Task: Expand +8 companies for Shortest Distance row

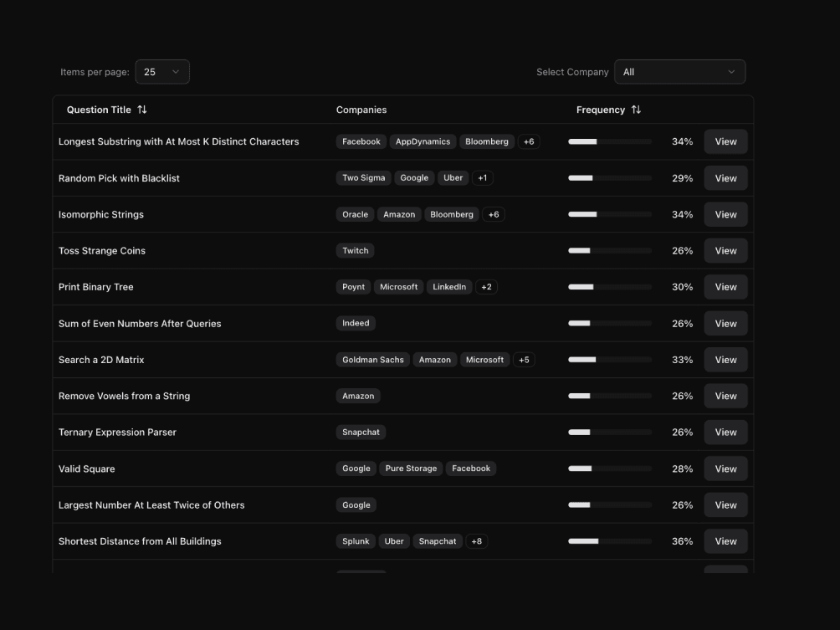Action: pos(476,541)
